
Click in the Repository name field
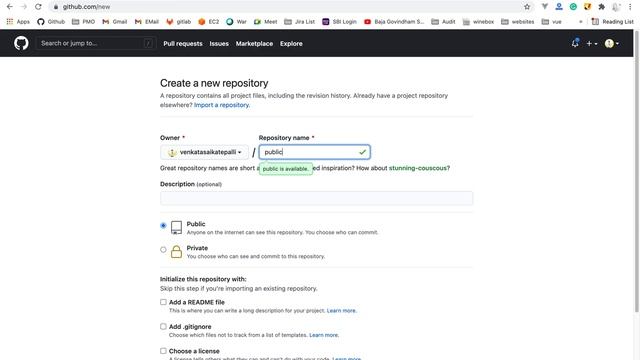tap(315, 152)
